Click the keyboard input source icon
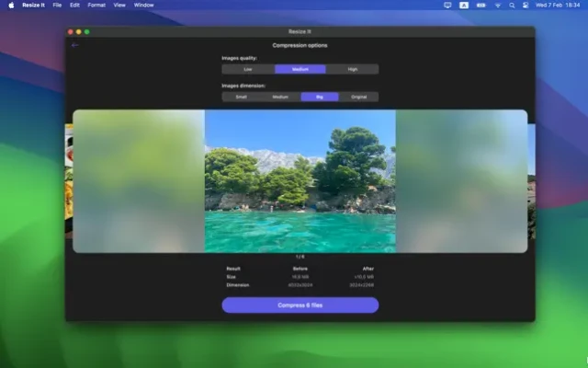This screenshot has height=368, width=588. tap(465, 5)
